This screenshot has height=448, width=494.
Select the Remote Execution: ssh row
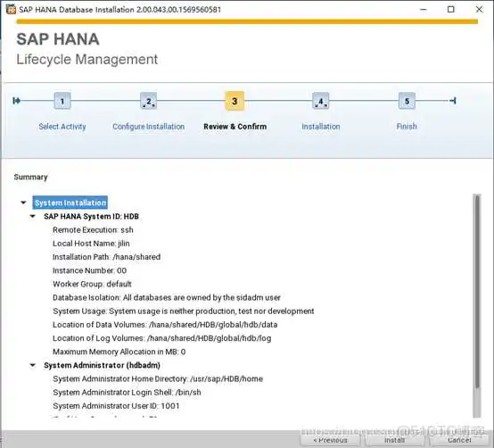pyautogui.click(x=93, y=230)
